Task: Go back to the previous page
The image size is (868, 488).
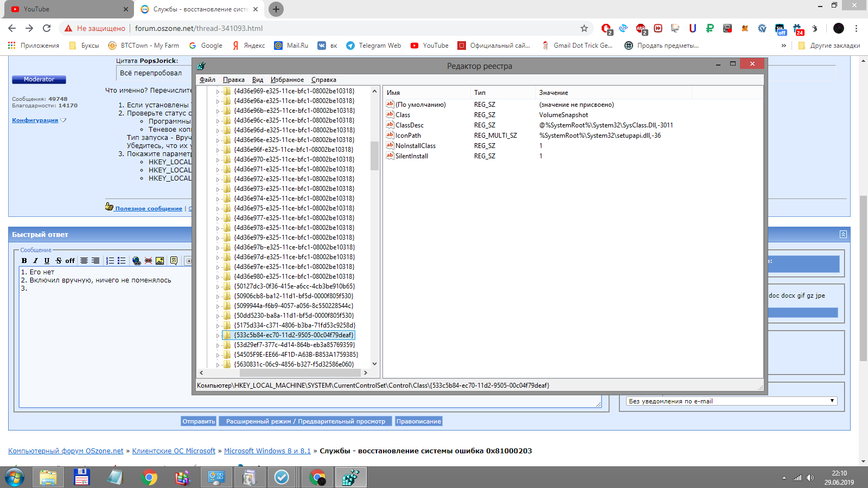Action: [x=12, y=28]
